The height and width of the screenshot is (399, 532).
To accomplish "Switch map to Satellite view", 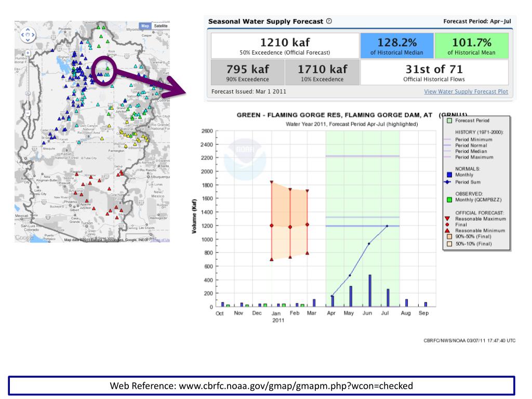I will tap(161, 25).
